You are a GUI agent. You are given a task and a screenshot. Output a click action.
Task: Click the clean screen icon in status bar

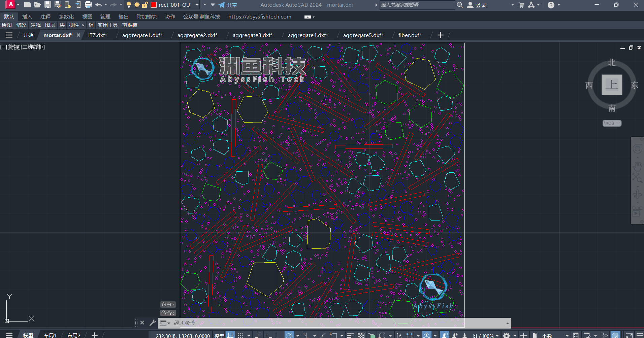(629, 335)
